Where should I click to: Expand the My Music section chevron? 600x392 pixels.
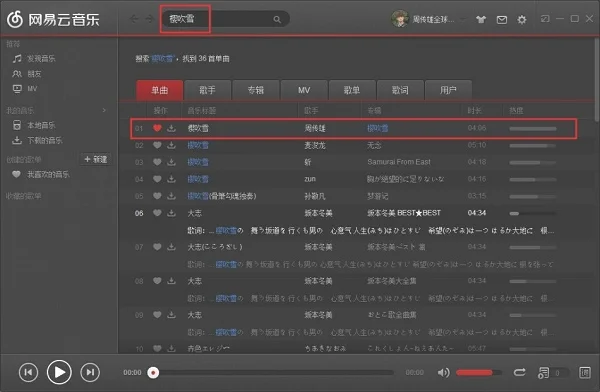click(104, 110)
